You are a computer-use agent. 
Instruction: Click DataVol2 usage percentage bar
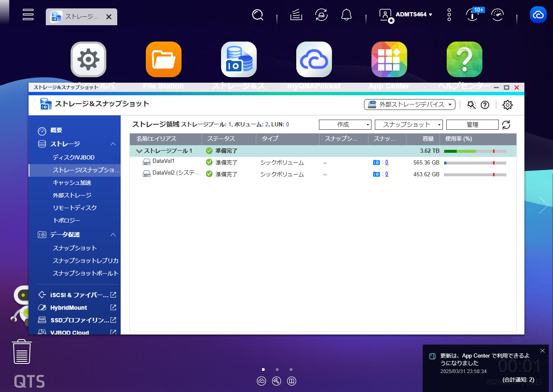click(x=475, y=175)
